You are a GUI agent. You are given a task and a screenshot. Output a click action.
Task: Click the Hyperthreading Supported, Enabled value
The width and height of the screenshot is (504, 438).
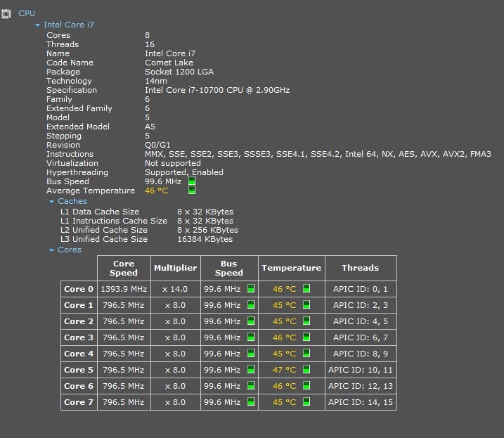[184, 172]
